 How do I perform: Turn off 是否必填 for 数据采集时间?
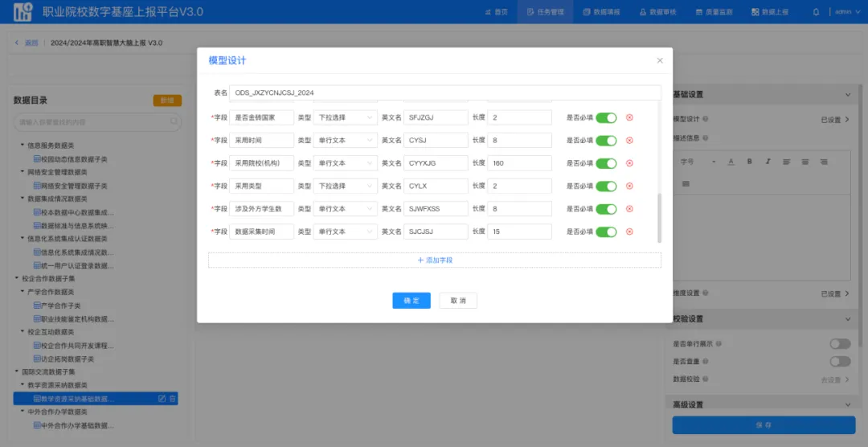(x=606, y=232)
